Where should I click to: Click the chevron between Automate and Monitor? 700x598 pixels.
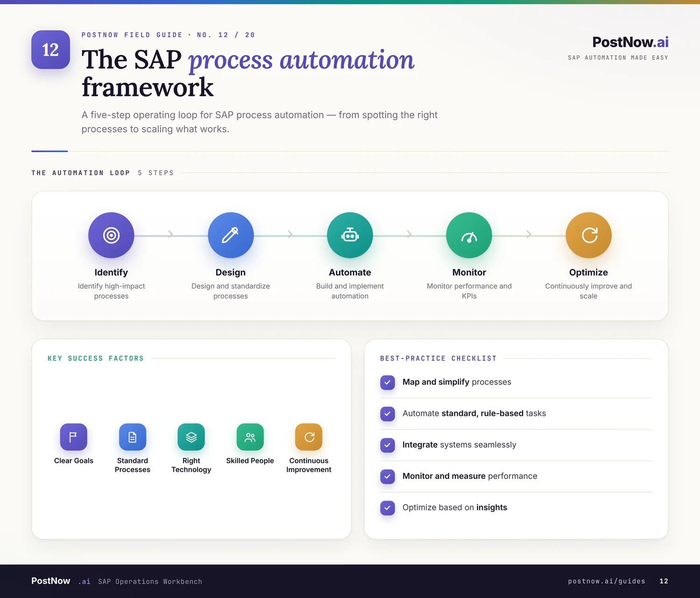pyautogui.click(x=409, y=234)
